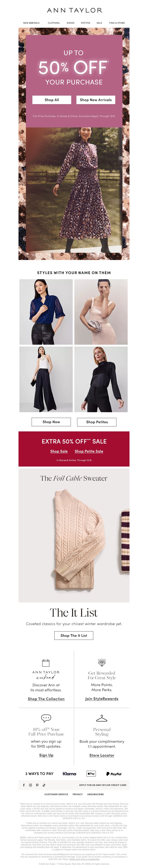The width and height of the screenshot is (148, 868).
Task: Open the blue plaid blouse photo
Action: [46, 312]
